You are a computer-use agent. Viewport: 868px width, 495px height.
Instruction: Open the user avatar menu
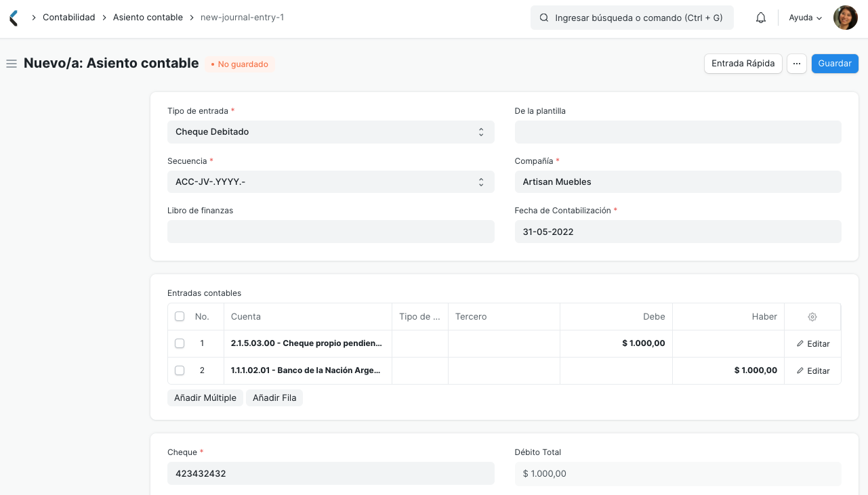click(x=846, y=18)
